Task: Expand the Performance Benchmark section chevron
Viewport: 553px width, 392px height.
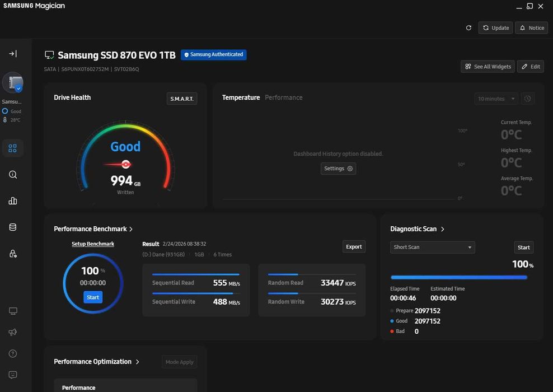Action: tap(131, 229)
